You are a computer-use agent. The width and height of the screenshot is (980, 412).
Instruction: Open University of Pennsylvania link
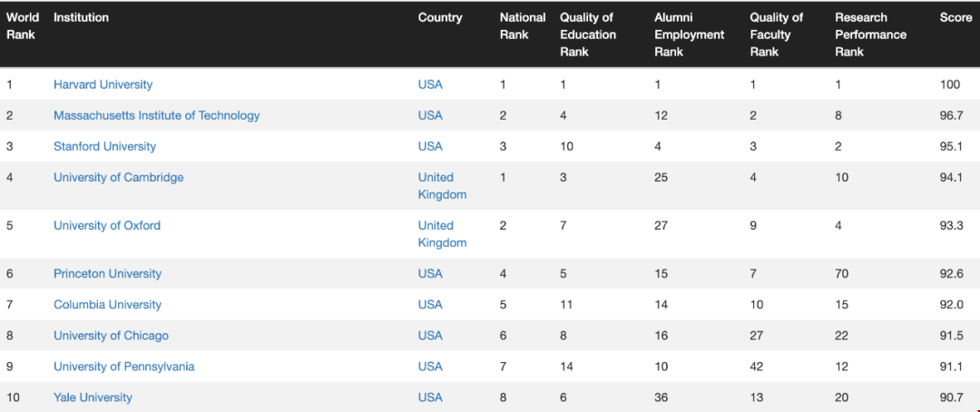[x=123, y=367]
